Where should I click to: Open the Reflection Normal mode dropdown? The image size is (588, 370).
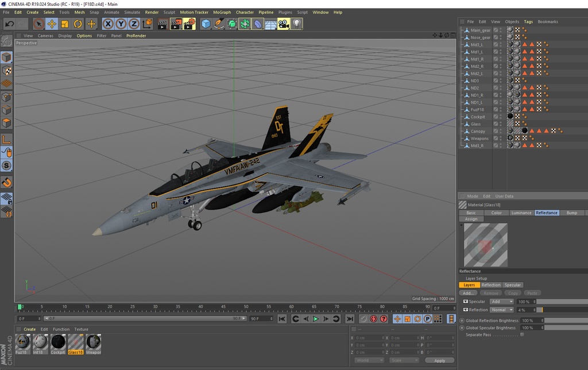pos(502,310)
